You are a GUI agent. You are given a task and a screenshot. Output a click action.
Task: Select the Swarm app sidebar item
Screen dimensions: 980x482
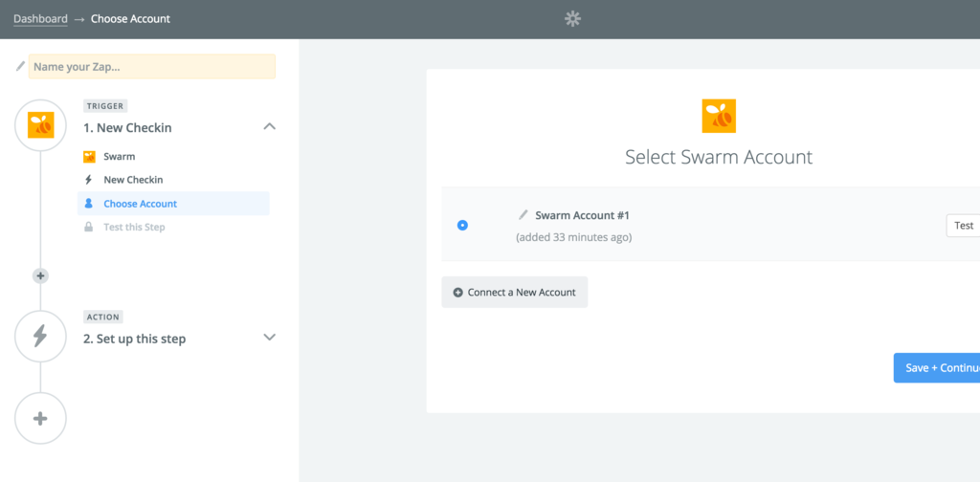pyautogui.click(x=119, y=157)
